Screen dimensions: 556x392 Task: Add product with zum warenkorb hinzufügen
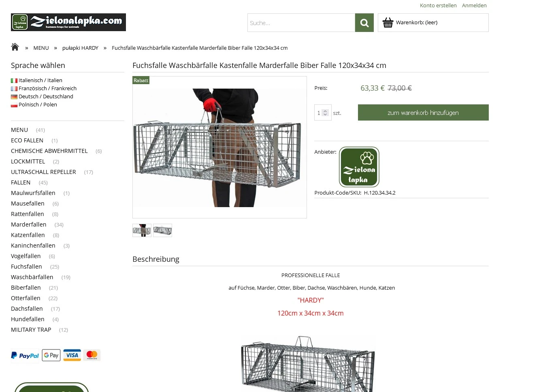[x=423, y=112]
